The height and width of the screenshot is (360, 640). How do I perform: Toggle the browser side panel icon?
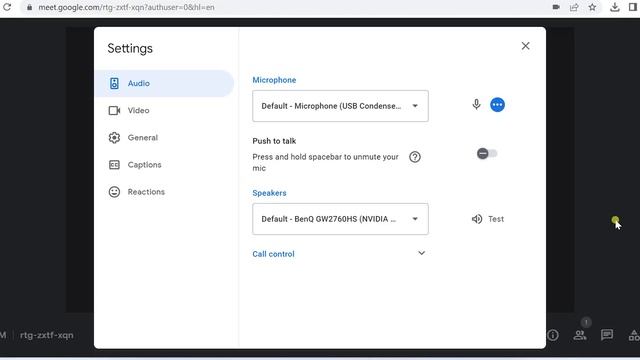coord(633,7)
